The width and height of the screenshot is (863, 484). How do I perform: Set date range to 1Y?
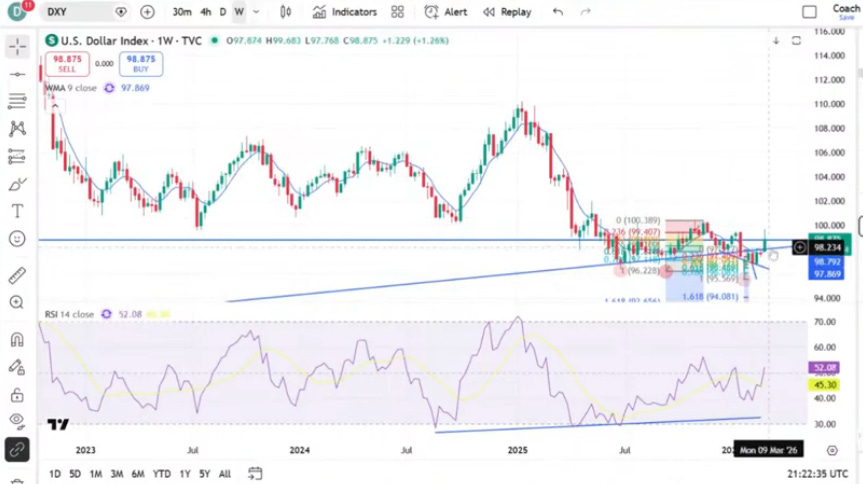point(185,474)
